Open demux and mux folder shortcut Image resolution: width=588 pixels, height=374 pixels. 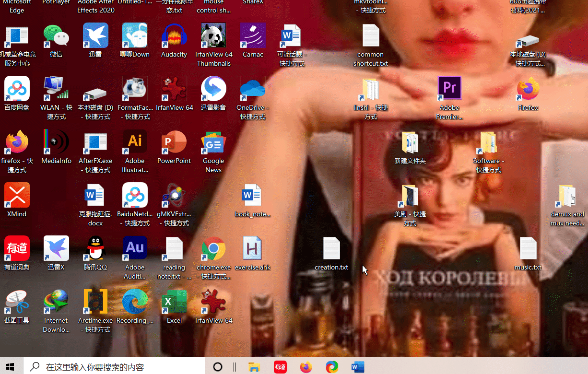tap(567, 195)
